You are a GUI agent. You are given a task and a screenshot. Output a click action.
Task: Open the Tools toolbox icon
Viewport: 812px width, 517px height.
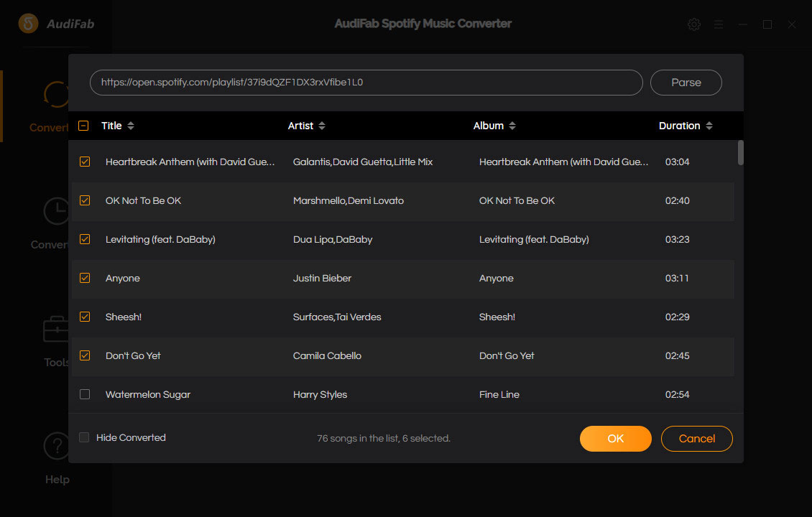coord(56,329)
